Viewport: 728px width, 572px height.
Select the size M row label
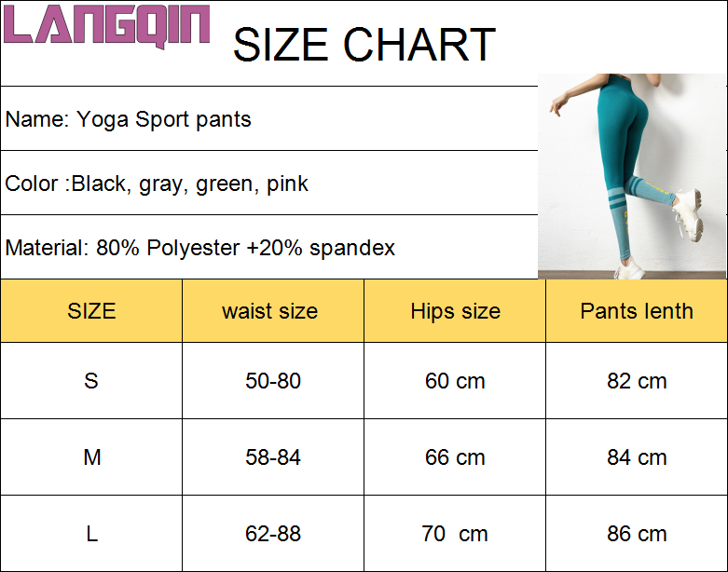point(91,457)
